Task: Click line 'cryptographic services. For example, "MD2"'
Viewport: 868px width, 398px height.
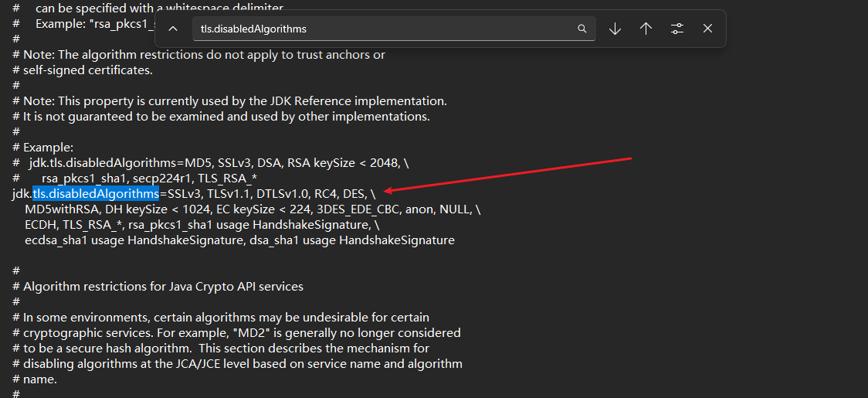Action: click(x=236, y=333)
